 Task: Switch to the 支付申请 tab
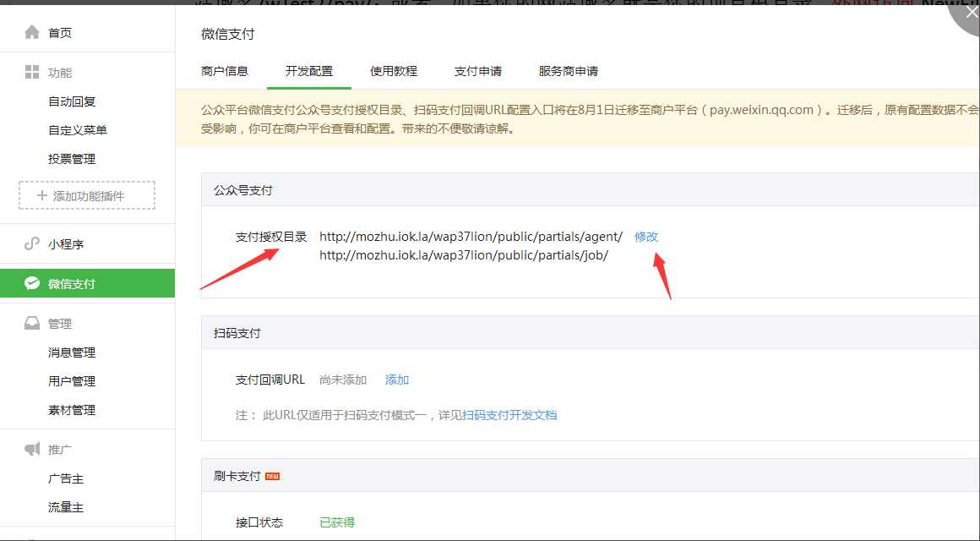[478, 71]
